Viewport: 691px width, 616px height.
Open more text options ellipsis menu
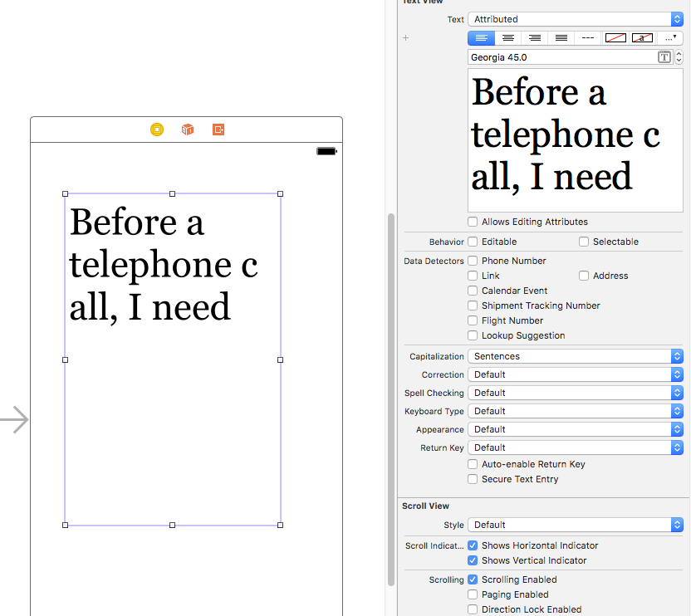coord(670,38)
